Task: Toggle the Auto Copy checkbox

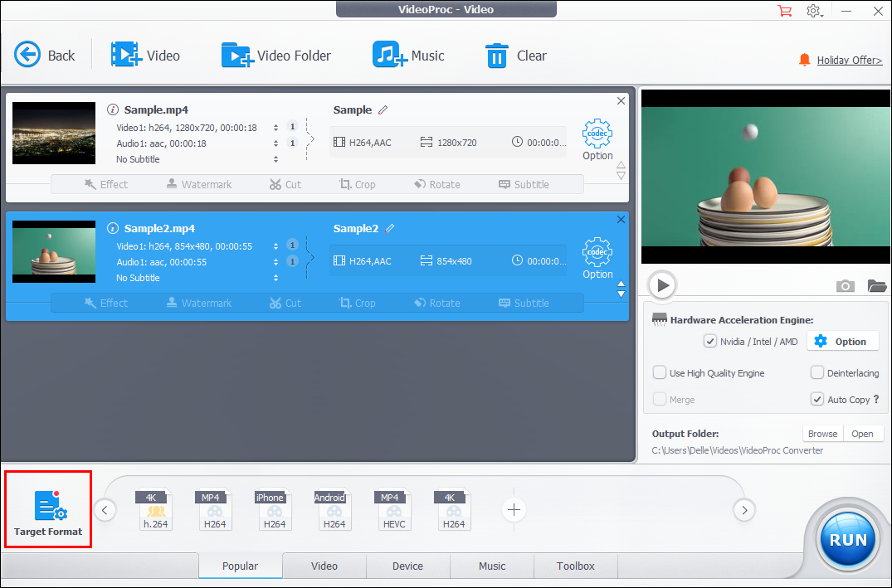Action: 817,399
